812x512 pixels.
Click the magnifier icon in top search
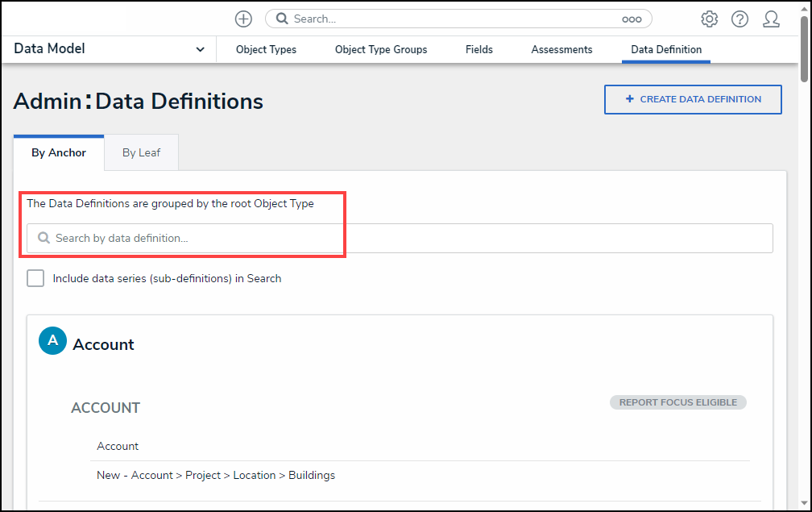pos(282,19)
